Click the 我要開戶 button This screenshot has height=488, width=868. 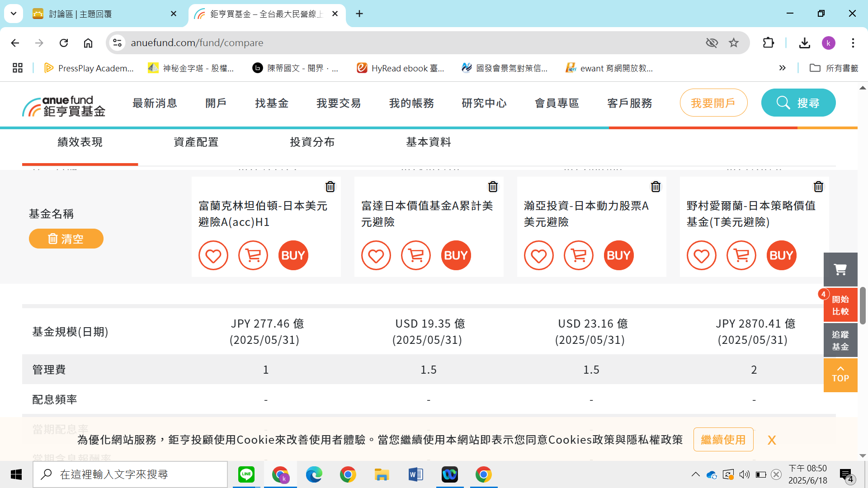713,103
